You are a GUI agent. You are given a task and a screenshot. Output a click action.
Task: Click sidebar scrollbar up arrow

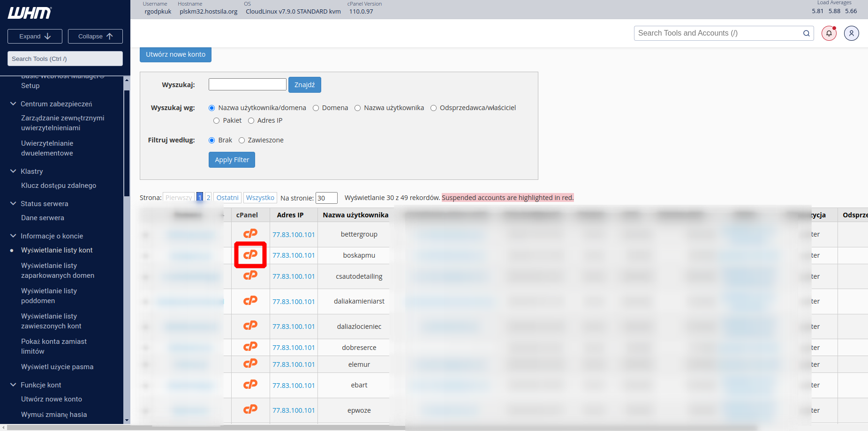127,80
